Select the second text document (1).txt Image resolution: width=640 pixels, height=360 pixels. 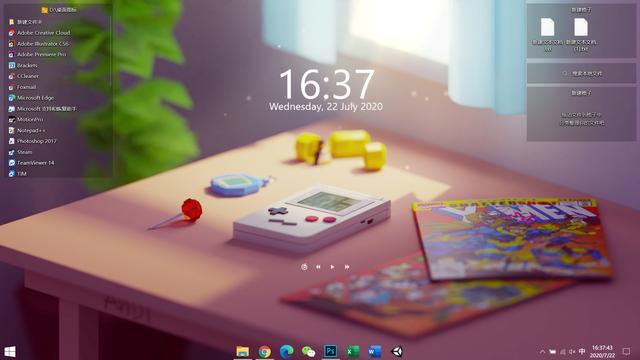[x=581, y=34]
